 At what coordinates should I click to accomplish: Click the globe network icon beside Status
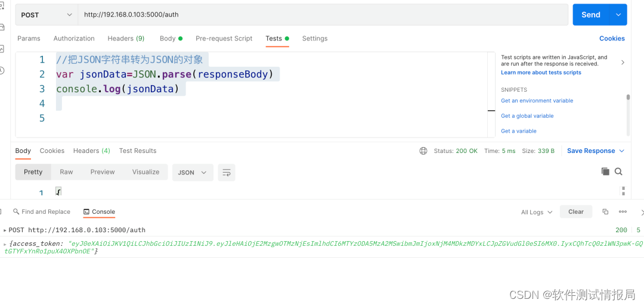click(423, 151)
